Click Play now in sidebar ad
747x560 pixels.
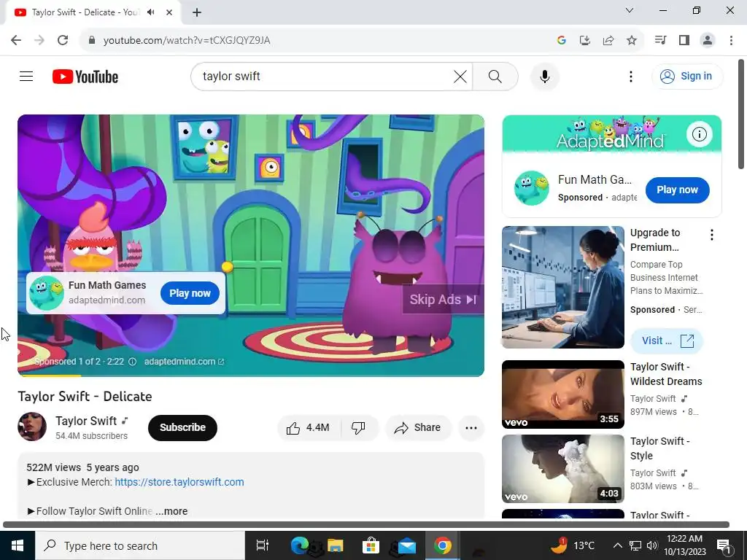(677, 190)
